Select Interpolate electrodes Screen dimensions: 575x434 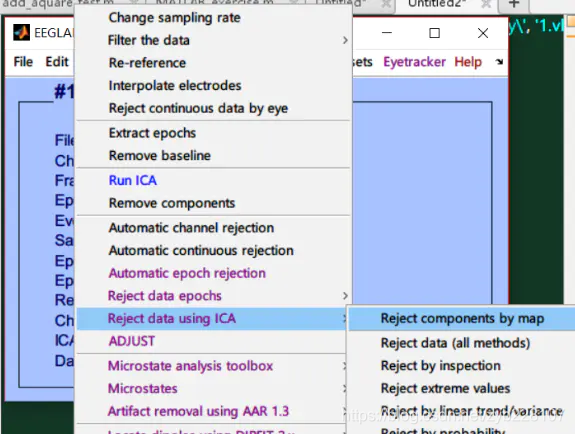pyautogui.click(x=213, y=85)
